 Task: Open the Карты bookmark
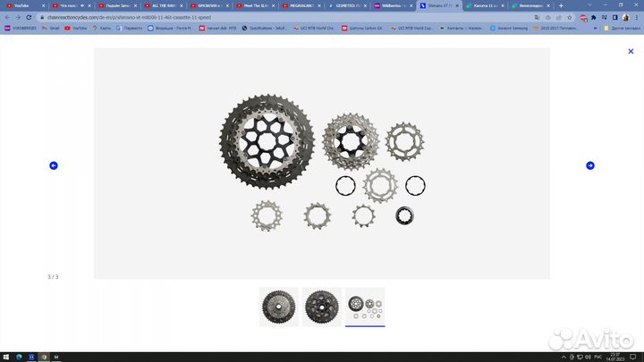pos(101,29)
